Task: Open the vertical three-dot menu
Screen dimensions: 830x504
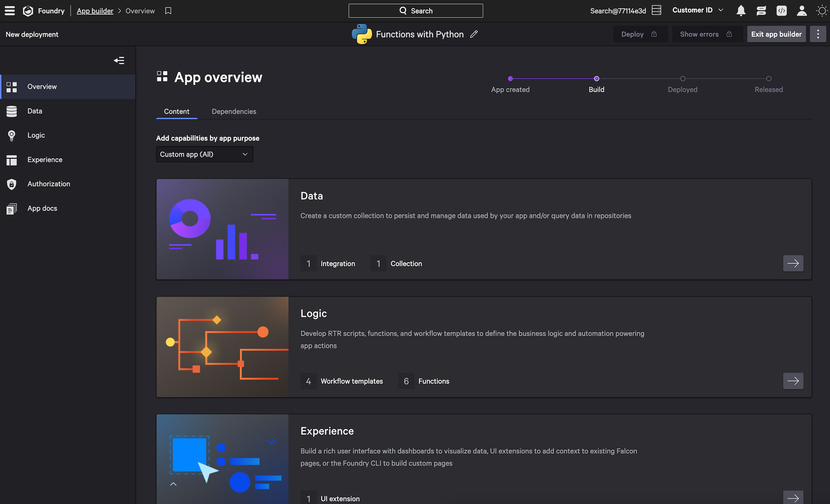Action: pos(818,34)
